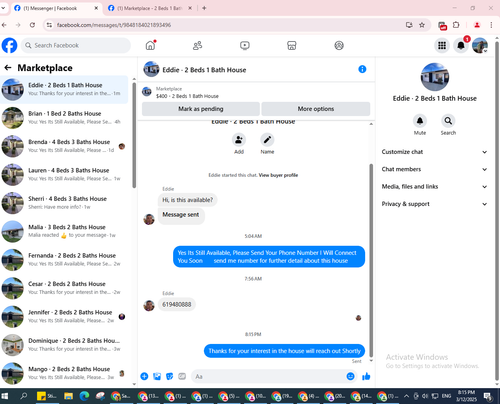Go back using the Marketplace arrow
Viewport: 500px width, 404px height.
tap(8, 68)
